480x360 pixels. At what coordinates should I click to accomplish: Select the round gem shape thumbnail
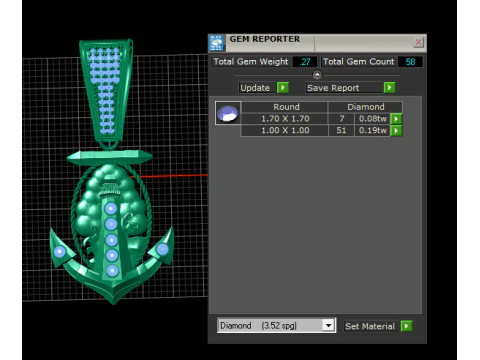228,113
